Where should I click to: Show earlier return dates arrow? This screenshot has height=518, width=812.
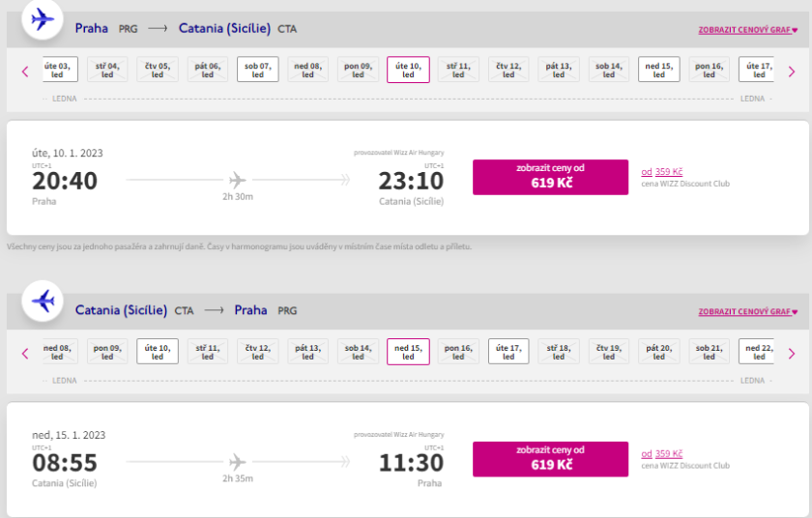click(25, 353)
